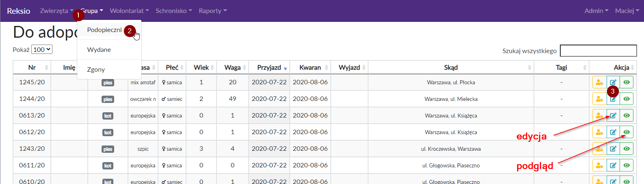This screenshot has height=184, width=644.
Task: Open the Zwierzęta dropdown menu
Action: point(56,11)
